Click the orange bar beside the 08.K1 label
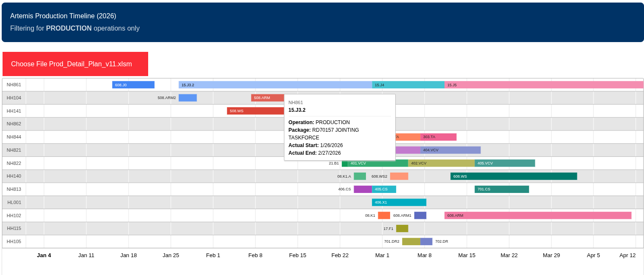644x275 pixels. (x=384, y=215)
